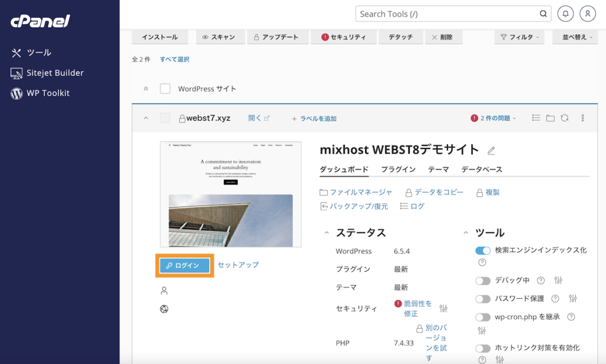Open the フィルタ dropdown

coord(519,37)
